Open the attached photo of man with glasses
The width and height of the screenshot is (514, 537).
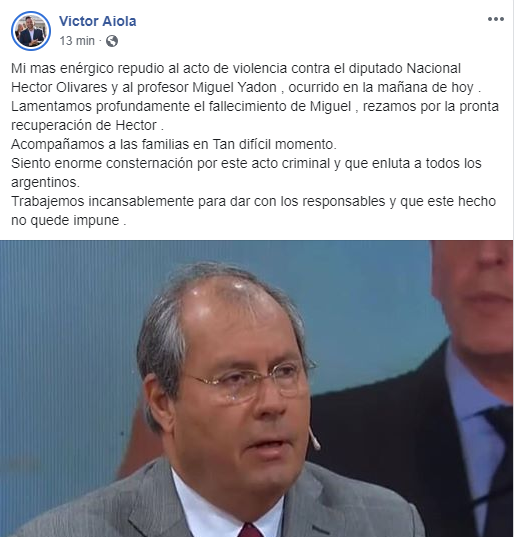pyautogui.click(x=257, y=388)
